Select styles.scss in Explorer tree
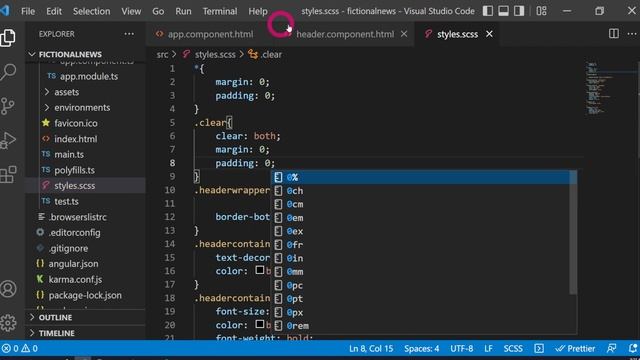This screenshot has height=360, width=640. coord(85,185)
